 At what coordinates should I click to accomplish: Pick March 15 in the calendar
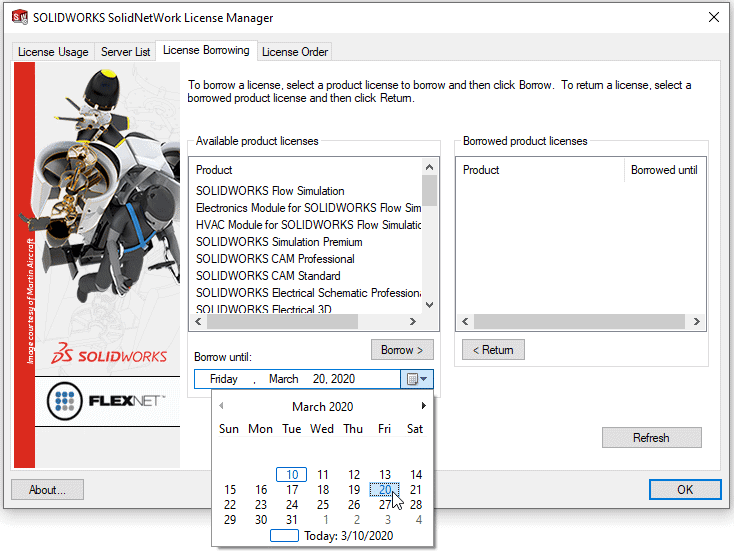point(230,490)
